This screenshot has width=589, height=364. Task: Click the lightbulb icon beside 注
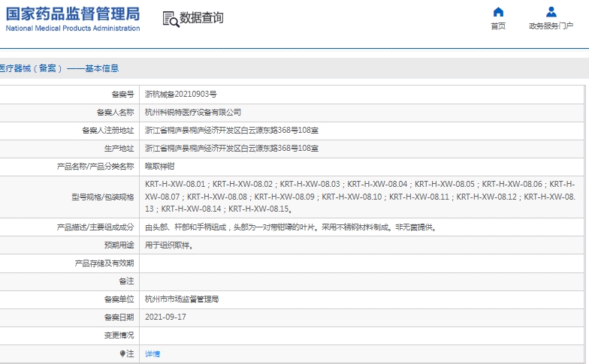click(x=122, y=353)
